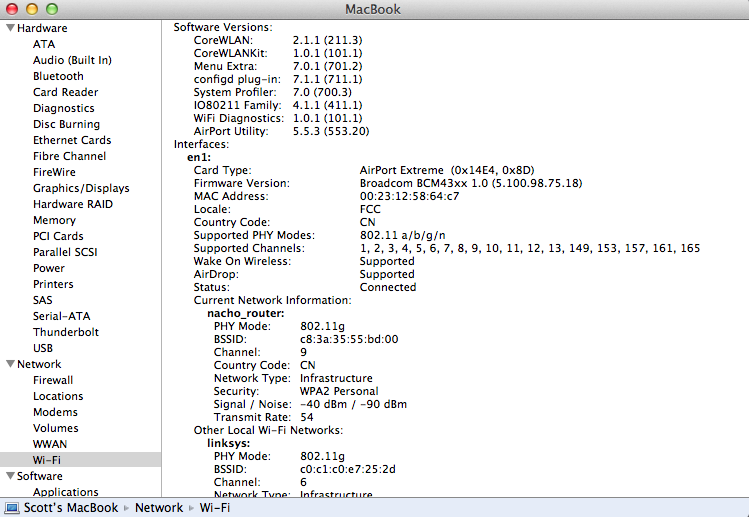Select the highlighted Wi-Fi sidebar item
Screen dimensions: 749x517
coord(81,460)
